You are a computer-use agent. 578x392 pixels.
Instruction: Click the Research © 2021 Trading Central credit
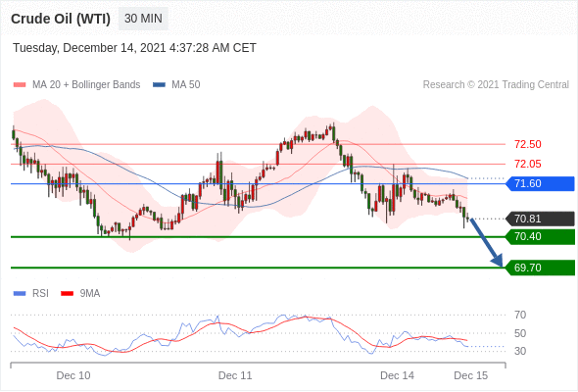tap(496, 85)
